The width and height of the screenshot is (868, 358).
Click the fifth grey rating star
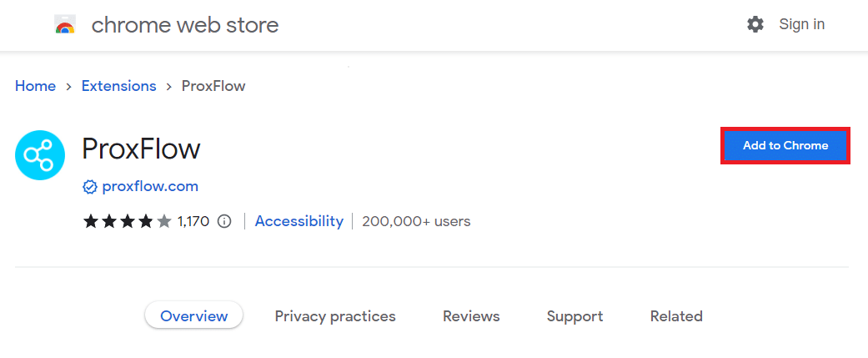click(164, 222)
